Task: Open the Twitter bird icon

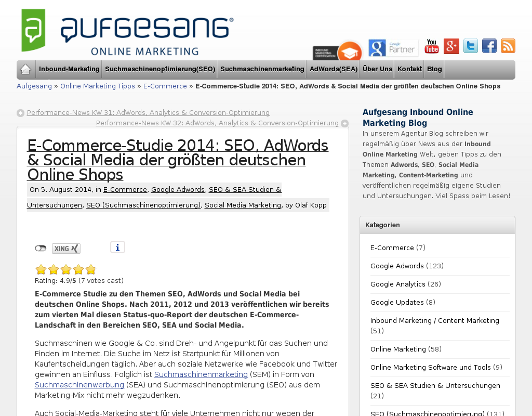Action: (471, 46)
